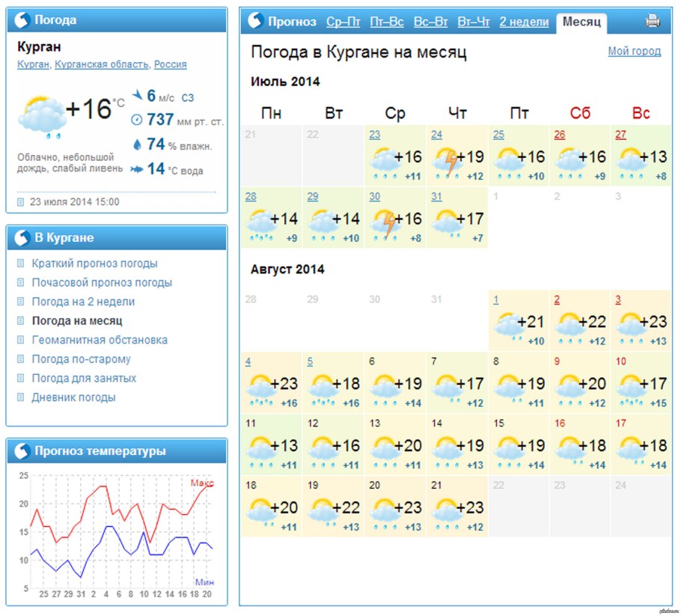
Task: Open the Вс–Вт forecast tab
Action: pyautogui.click(x=431, y=22)
